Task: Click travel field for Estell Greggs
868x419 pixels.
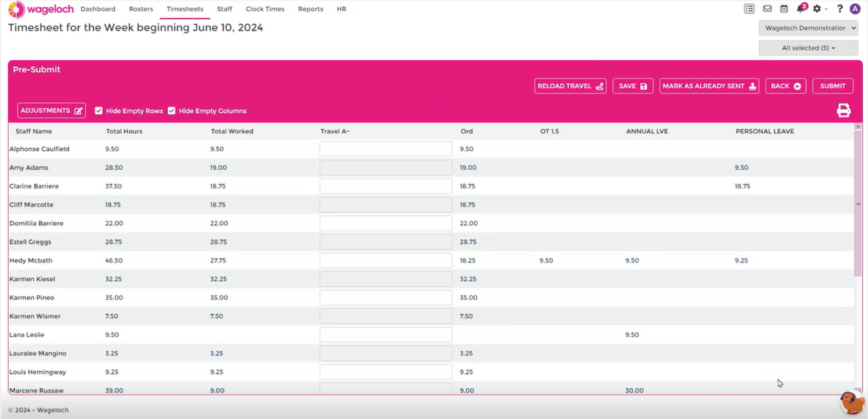Action: click(x=386, y=242)
